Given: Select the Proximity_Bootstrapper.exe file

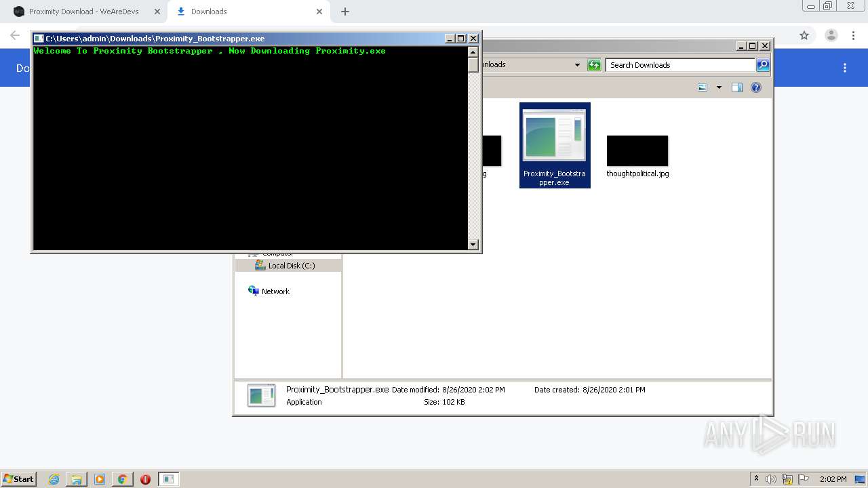Looking at the screenshot, I should coord(555,145).
